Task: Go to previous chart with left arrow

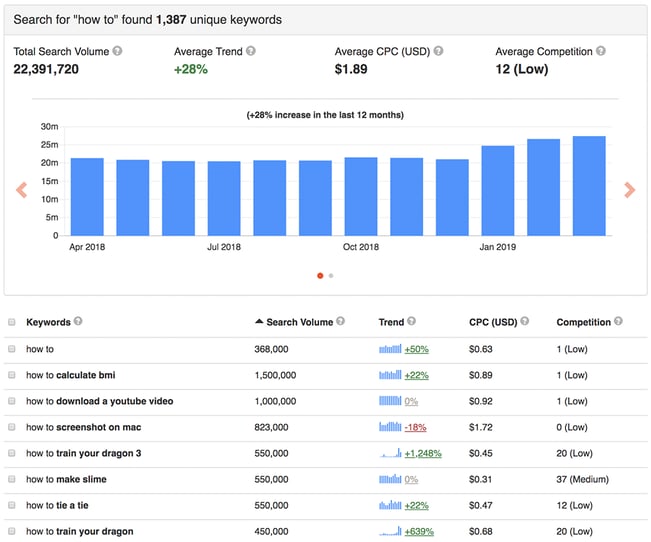Action: pos(21,190)
